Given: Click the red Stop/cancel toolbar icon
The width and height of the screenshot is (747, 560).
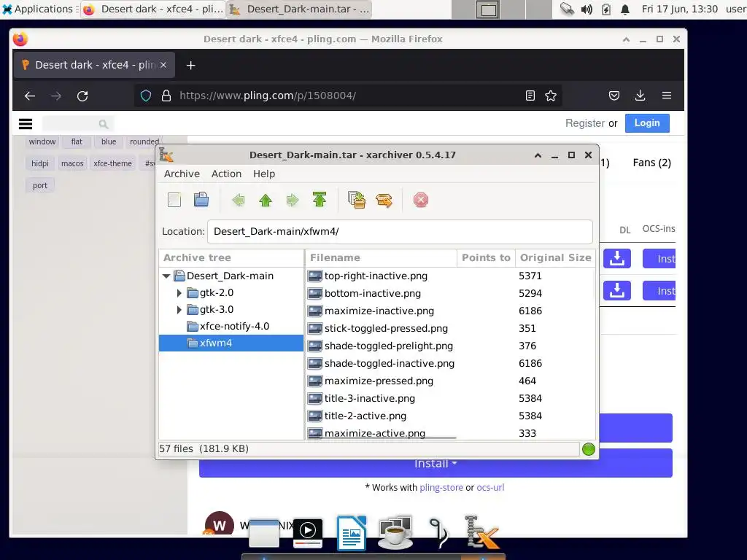Looking at the screenshot, I should 421,200.
